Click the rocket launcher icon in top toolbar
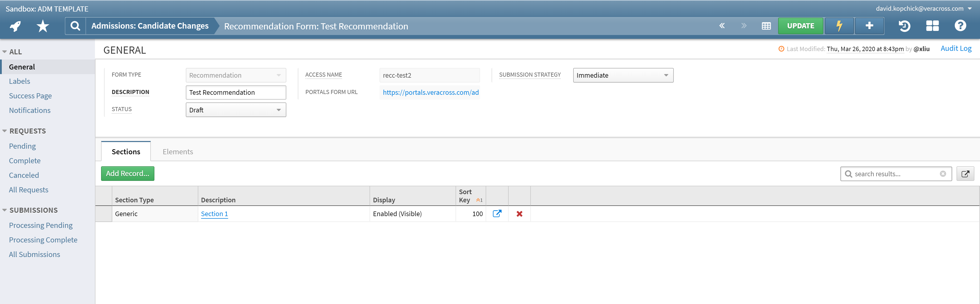This screenshot has height=304, width=980. [15, 26]
